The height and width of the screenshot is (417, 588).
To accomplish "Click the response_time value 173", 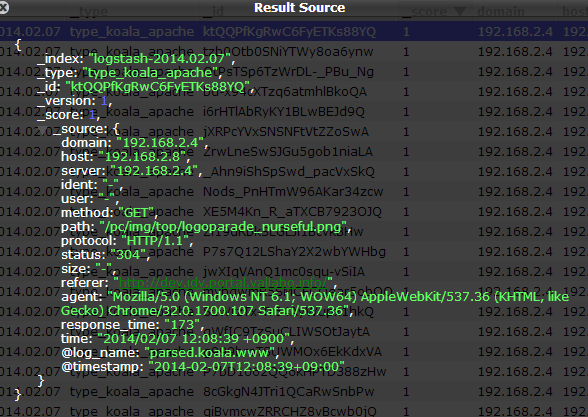I will pos(182,324).
